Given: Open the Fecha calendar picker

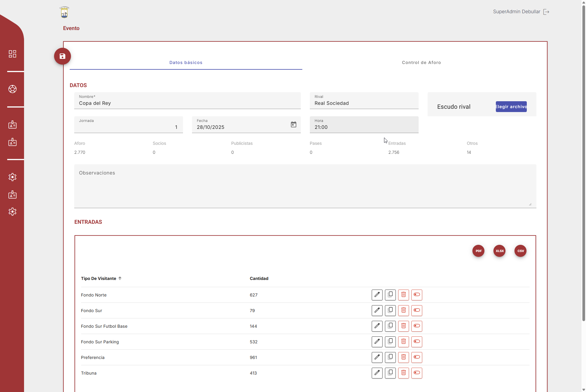Looking at the screenshot, I should (x=294, y=125).
